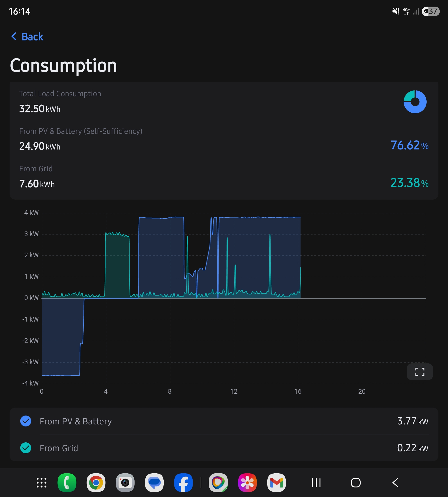The height and width of the screenshot is (497, 448).
Task: Tap the 76.62% self-sufficiency value
Action: [410, 145]
